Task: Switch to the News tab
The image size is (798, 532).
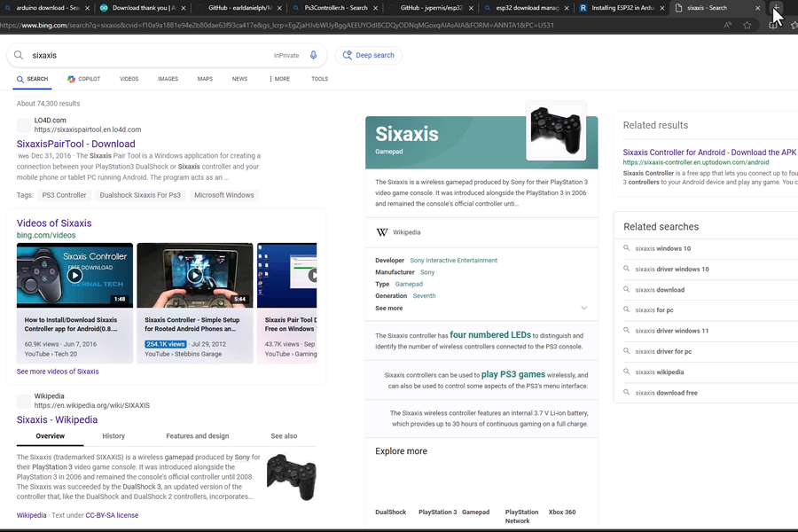Action: point(239,79)
